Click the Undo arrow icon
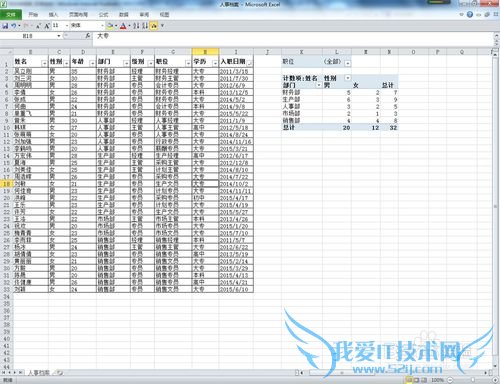 coord(14,26)
